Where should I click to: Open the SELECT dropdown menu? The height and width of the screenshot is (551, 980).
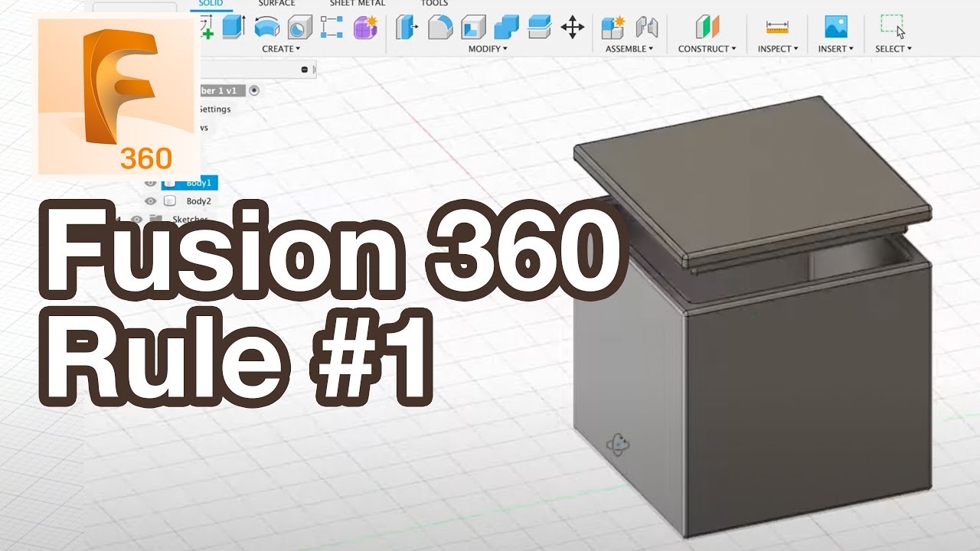pos(893,49)
